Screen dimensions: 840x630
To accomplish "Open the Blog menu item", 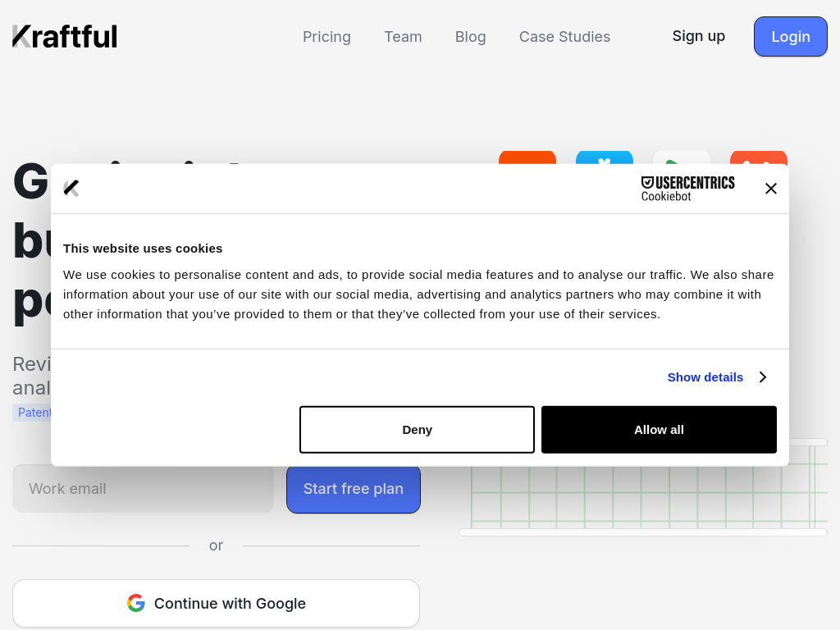I will 470,37.
